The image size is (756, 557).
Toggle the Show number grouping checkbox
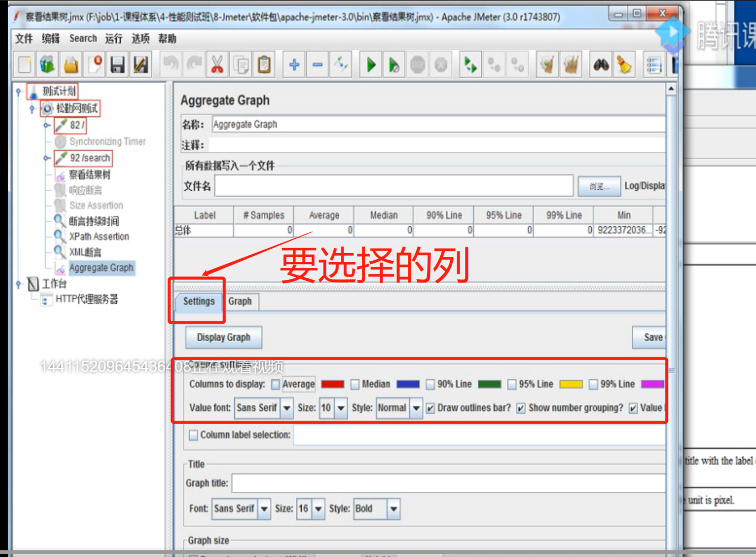(521, 408)
